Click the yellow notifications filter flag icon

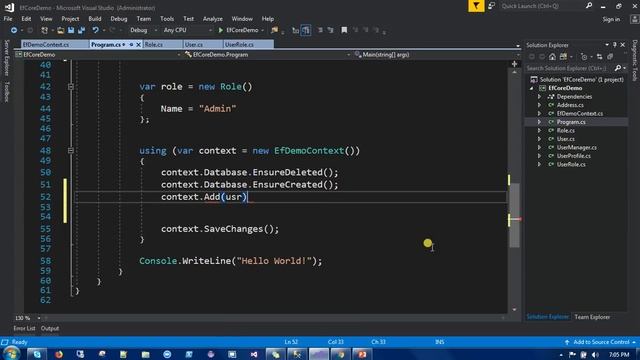476,6
